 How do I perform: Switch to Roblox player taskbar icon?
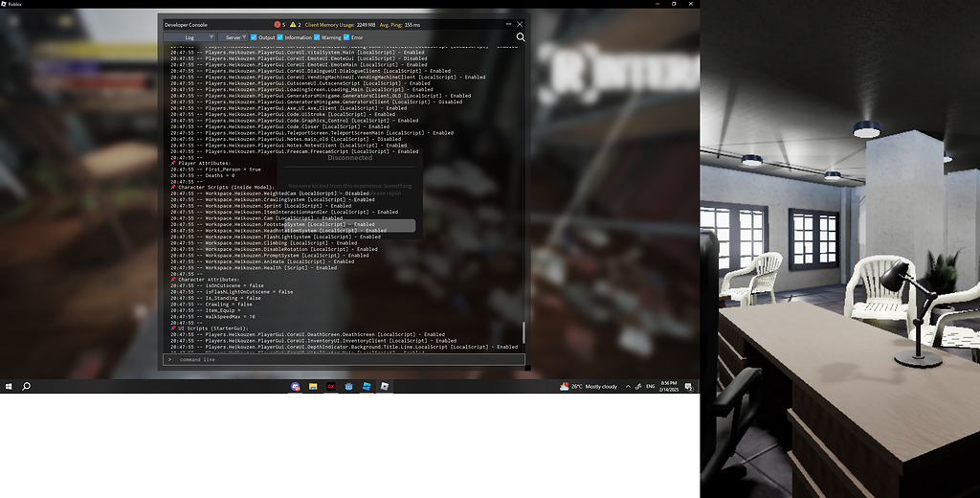point(385,387)
